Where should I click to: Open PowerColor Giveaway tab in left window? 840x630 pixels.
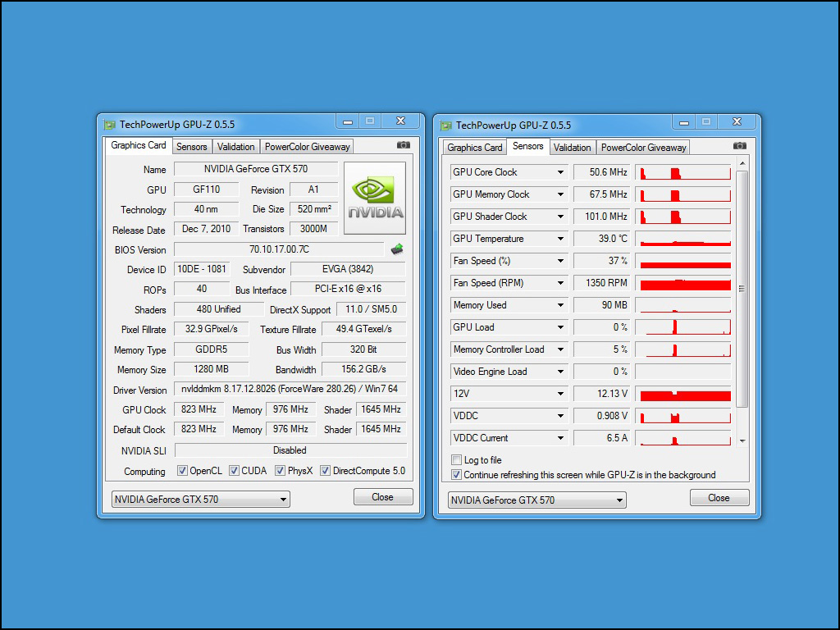coord(307,146)
